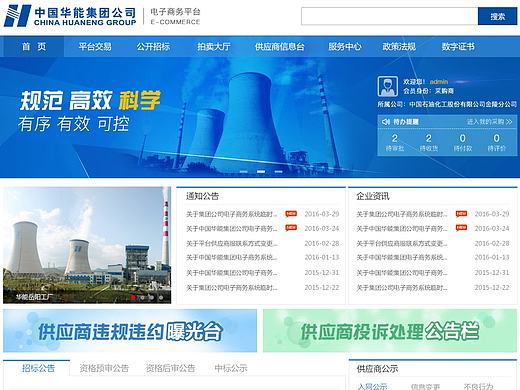This screenshot has height=390, width=520.
Task: Open 通知公告 notice dated 2016-01-13
Action: coord(232,257)
